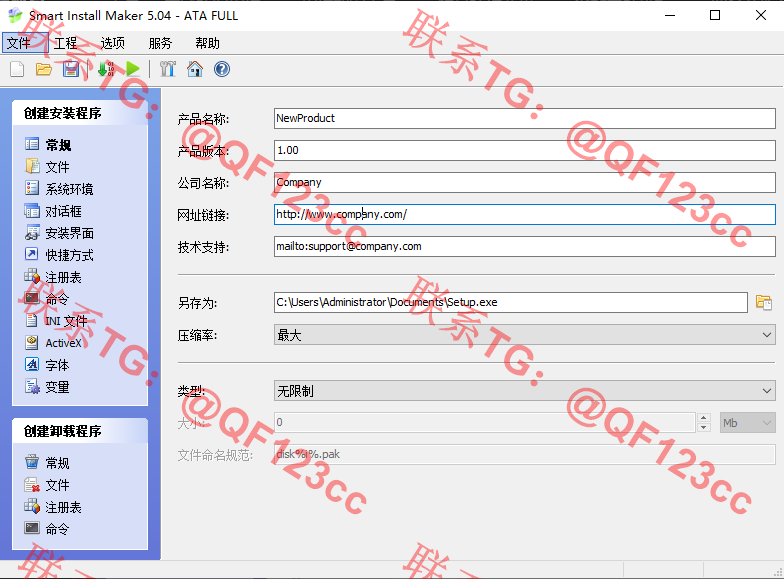This screenshot has height=579, width=784.
Task: Click the New project toolbar icon
Action: [17, 69]
